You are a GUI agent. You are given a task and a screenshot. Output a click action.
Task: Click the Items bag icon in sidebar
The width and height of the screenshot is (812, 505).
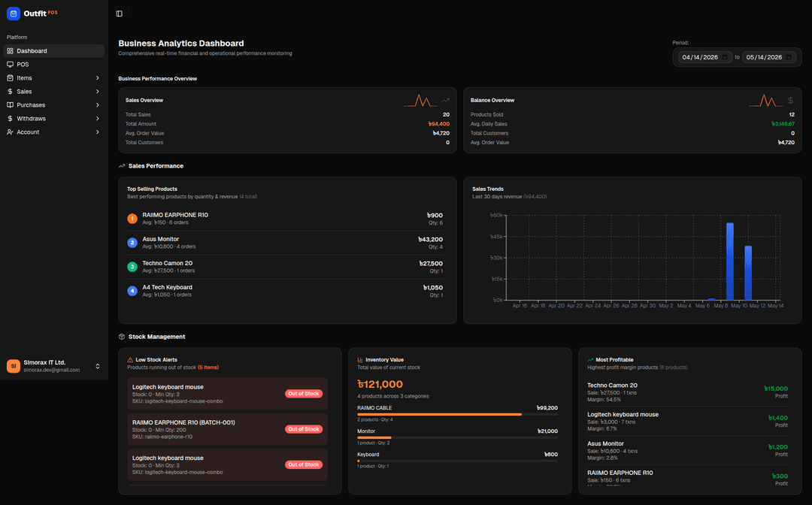click(10, 77)
